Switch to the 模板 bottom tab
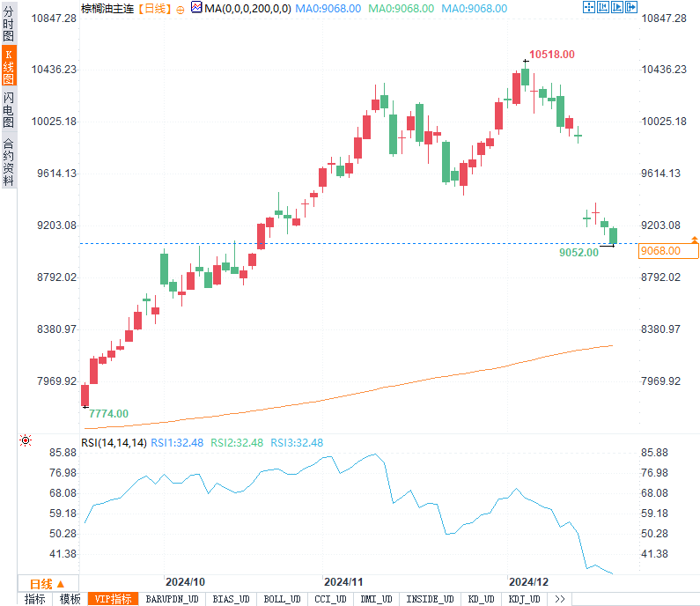Screen dimensions: 700x606 point(70,599)
